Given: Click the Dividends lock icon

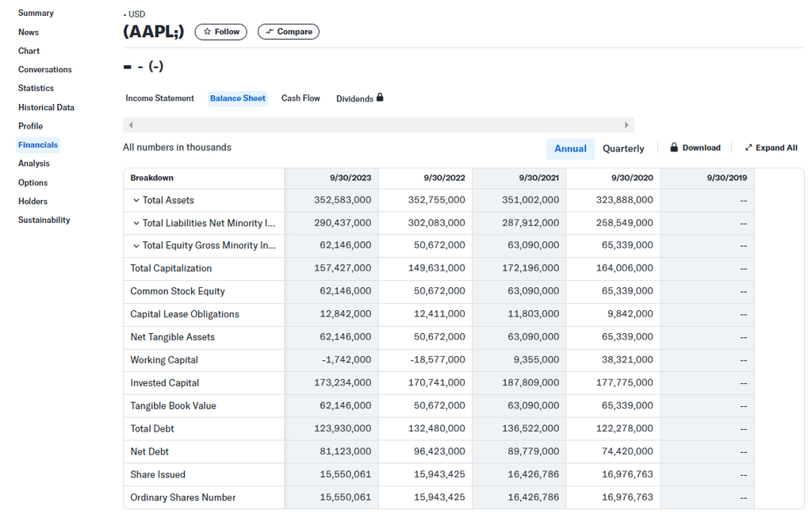Looking at the screenshot, I should tap(380, 98).
